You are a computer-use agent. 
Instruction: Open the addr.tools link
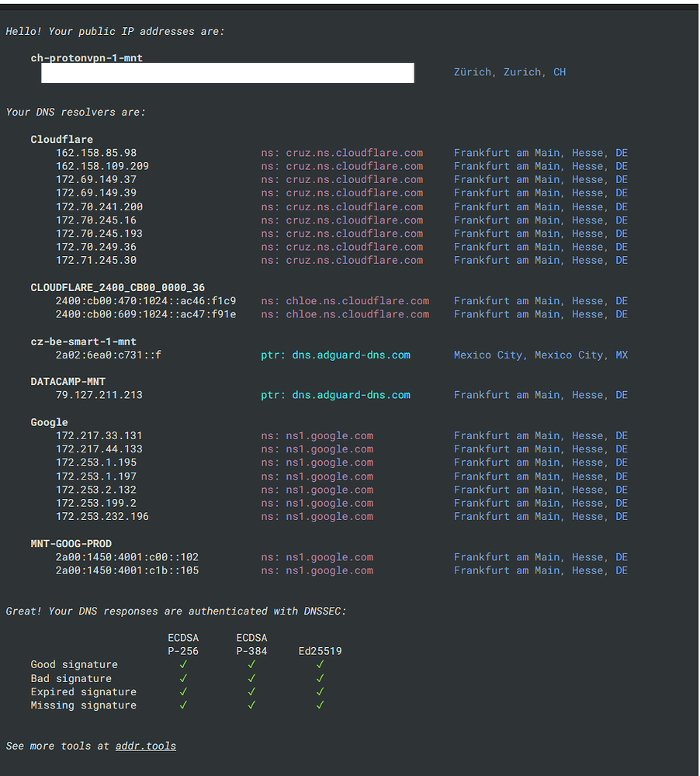click(x=146, y=746)
